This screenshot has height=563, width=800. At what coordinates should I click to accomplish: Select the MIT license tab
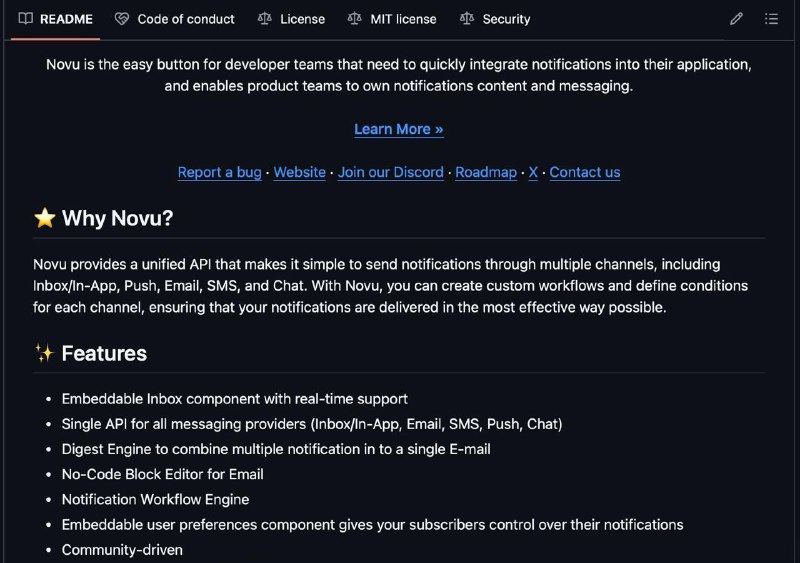pyautogui.click(x=392, y=19)
